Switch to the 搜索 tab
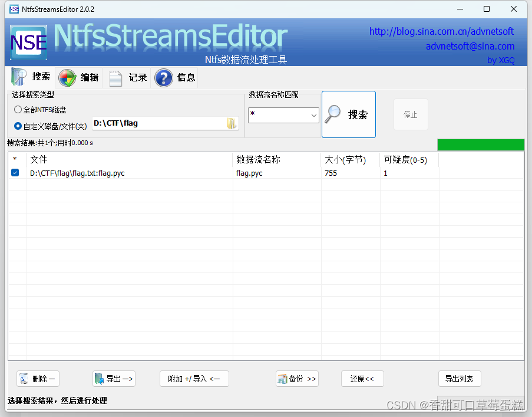The height and width of the screenshot is (417, 532). [31, 77]
